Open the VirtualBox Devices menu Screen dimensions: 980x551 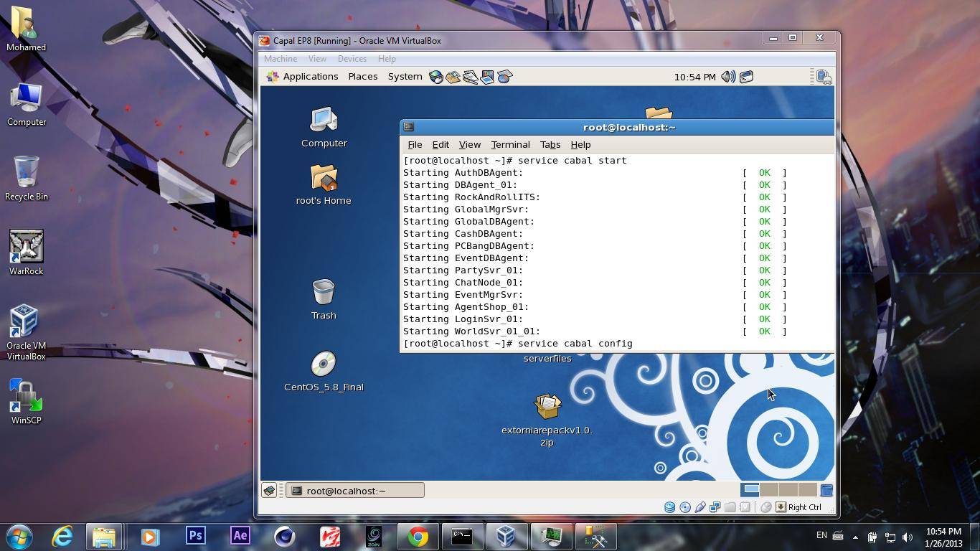tap(352, 59)
